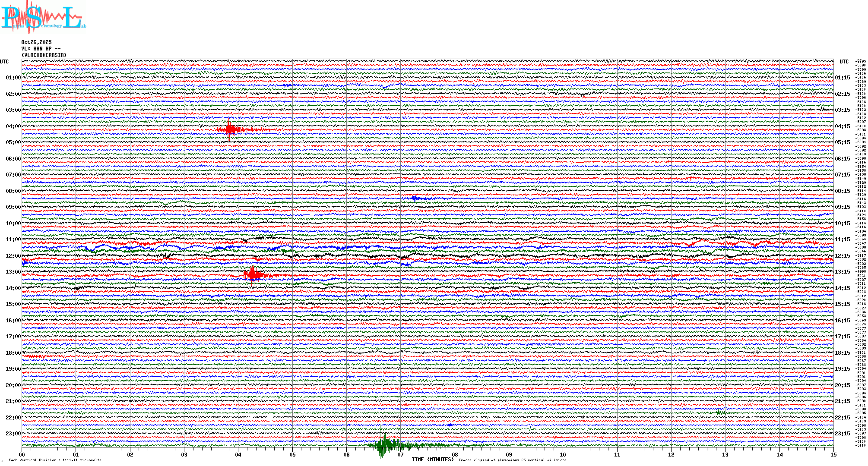The height and width of the screenshot is (466, 868).
Task: Select the 04:00 hour label on left
Action: (13, 126)
